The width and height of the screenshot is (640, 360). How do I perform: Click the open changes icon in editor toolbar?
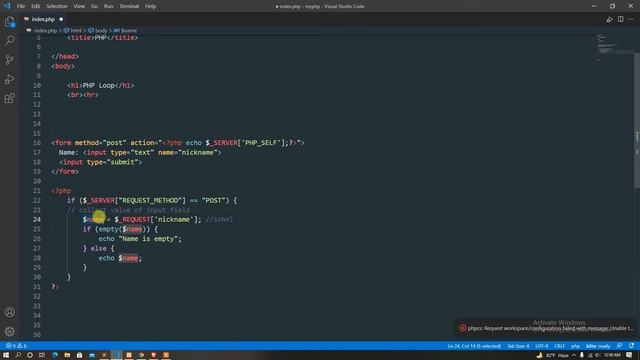click(x=609, y=19)
